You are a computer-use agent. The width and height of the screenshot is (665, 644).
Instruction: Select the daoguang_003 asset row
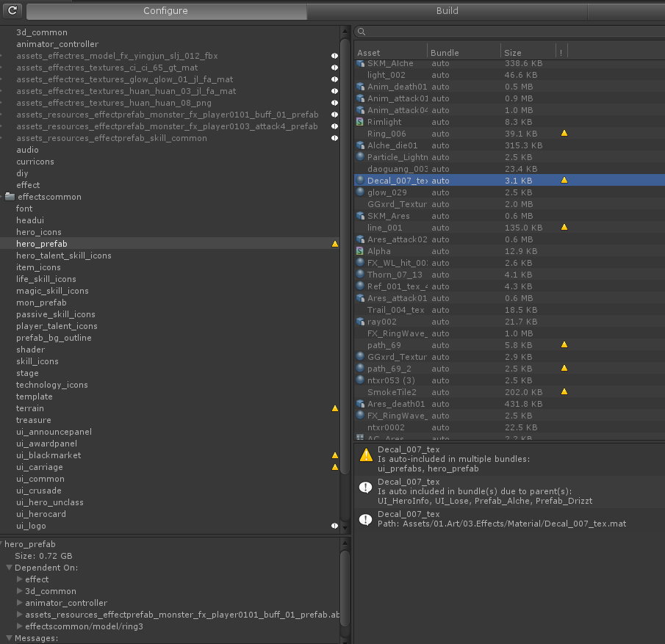pos(509,169)
